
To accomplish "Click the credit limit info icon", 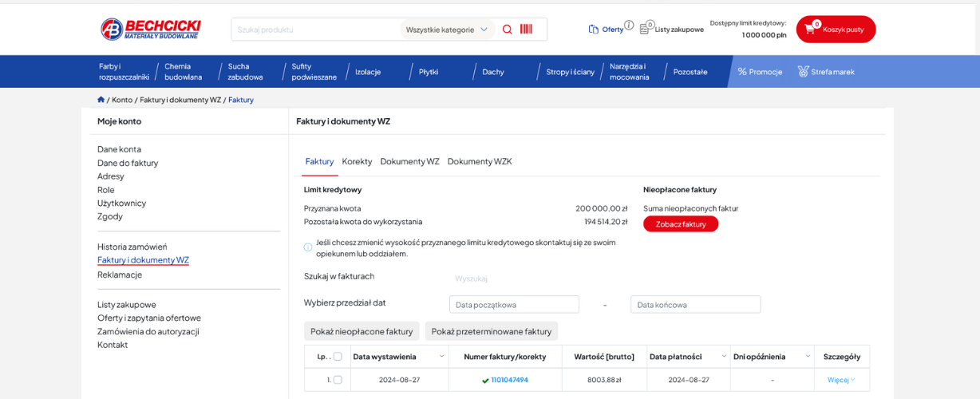I will point(308,247).
